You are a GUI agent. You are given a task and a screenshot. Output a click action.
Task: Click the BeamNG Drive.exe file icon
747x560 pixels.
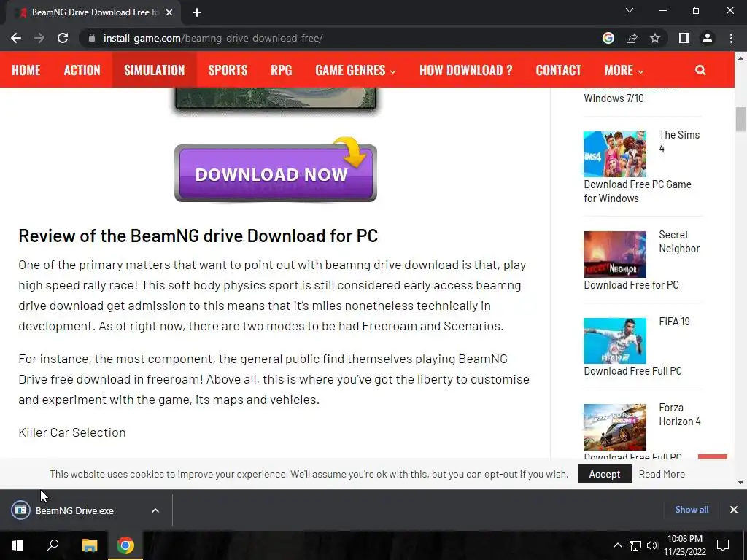tap(20, 510)
